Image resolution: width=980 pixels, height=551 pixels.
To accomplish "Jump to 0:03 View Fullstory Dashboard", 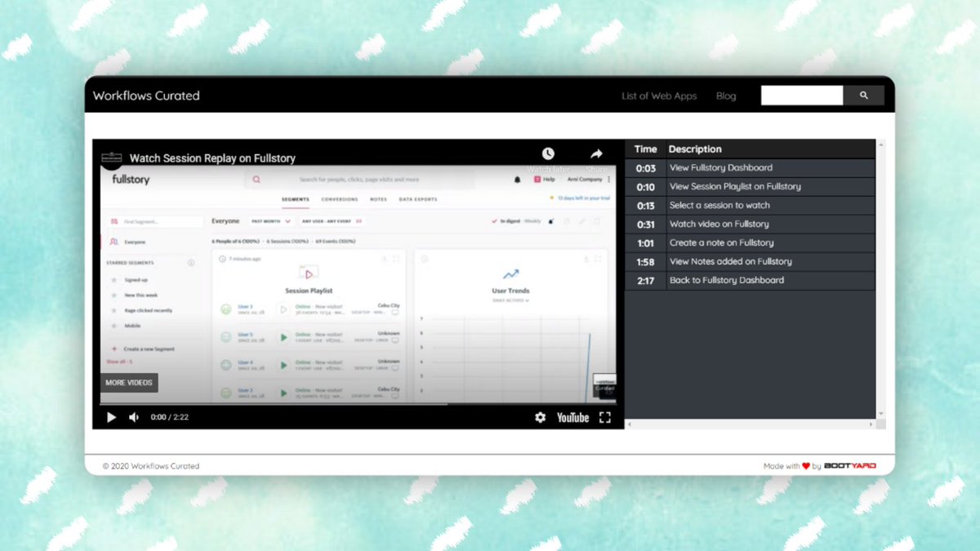I will click(751, 168).
